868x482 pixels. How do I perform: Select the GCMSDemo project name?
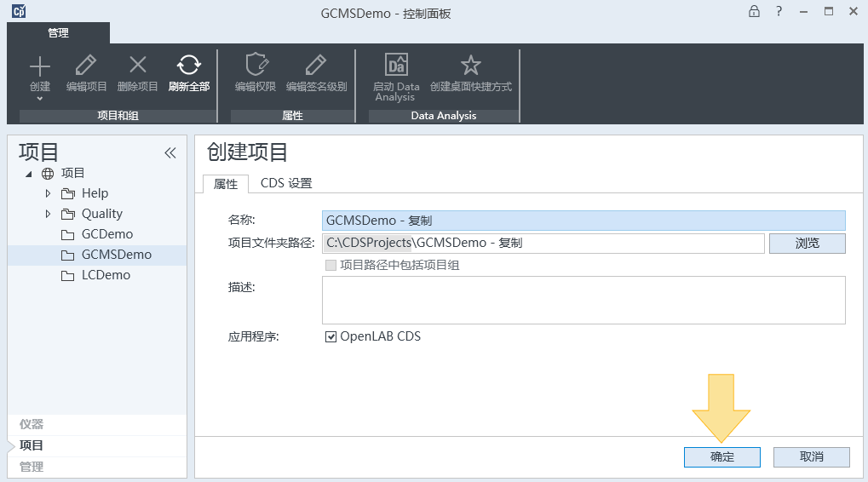(117, 255)
